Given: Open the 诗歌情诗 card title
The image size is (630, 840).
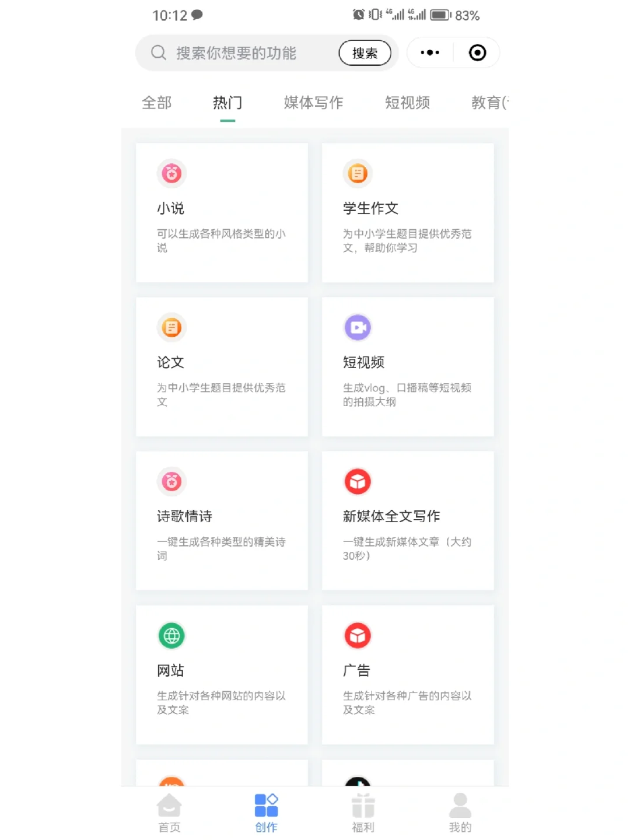Looking at the screenshot, I should pyautogui.click(x=184, y=516).
